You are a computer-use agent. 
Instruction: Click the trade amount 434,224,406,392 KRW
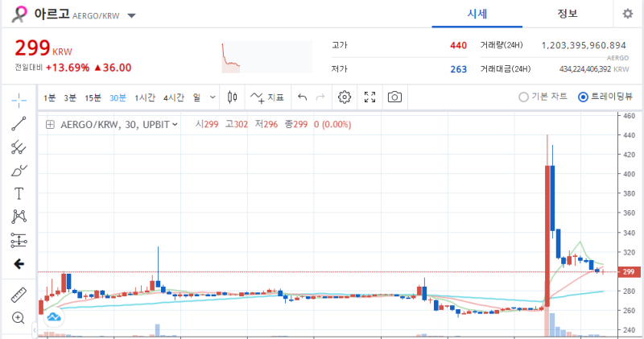[594, 69]
